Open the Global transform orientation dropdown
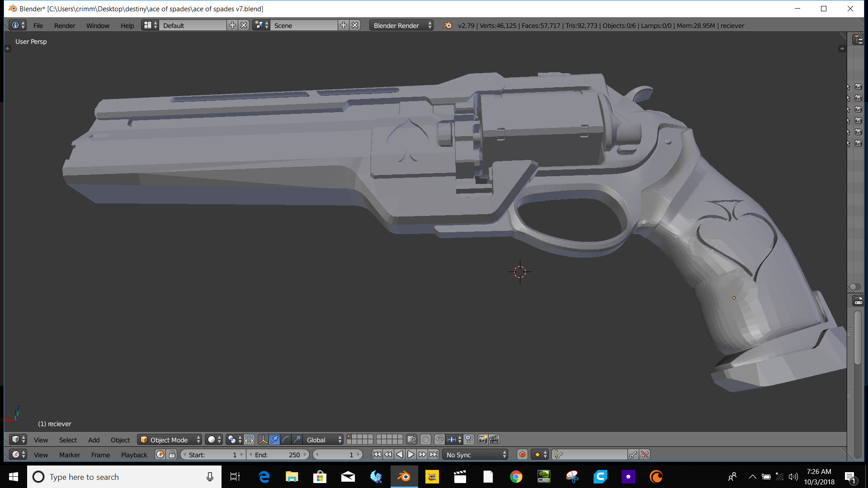868x488 pixels. tap(323, 440)
